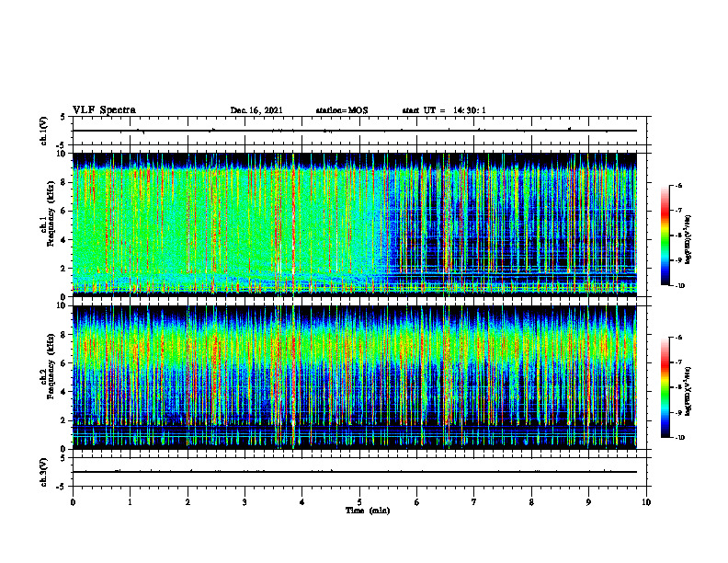Click time axis tick label "2"
This screenshot has width=728, height=563.
pos(188,502)
